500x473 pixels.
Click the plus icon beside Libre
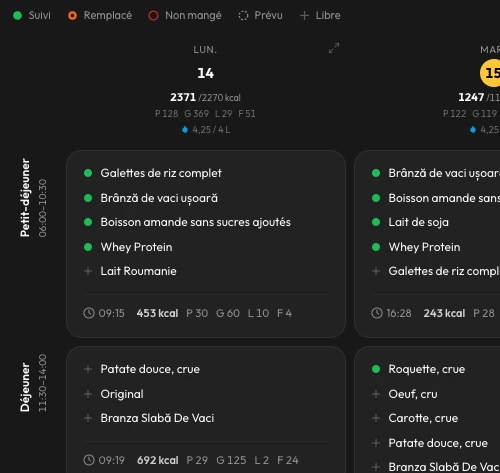tap(304, 15)
